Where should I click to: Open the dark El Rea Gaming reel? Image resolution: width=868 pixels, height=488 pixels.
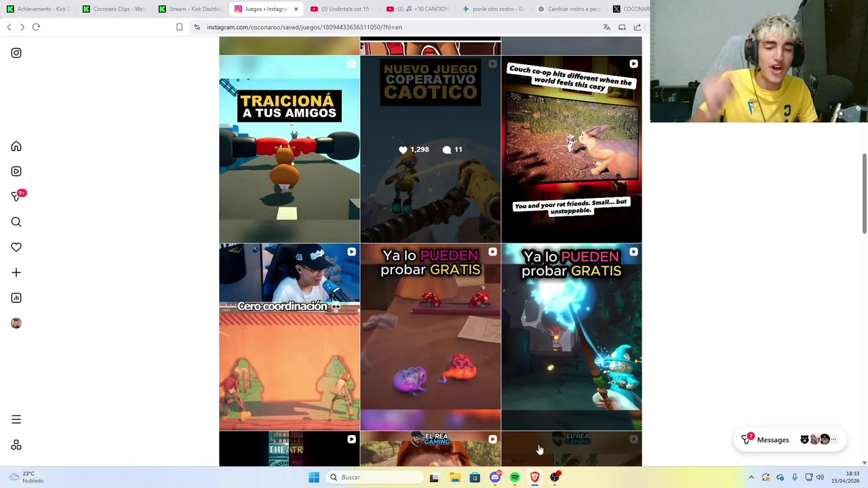tap(572, 449)
